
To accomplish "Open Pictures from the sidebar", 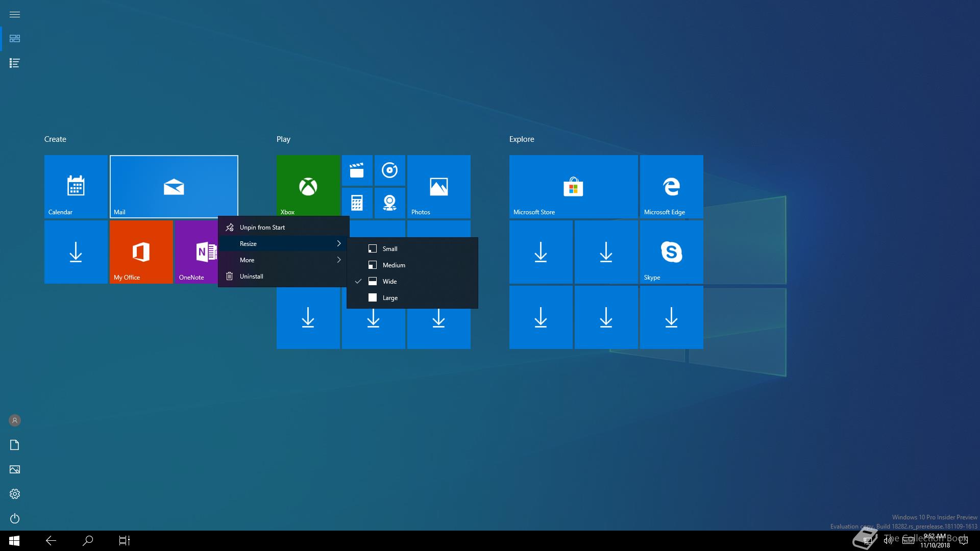I will pos(15,469).
